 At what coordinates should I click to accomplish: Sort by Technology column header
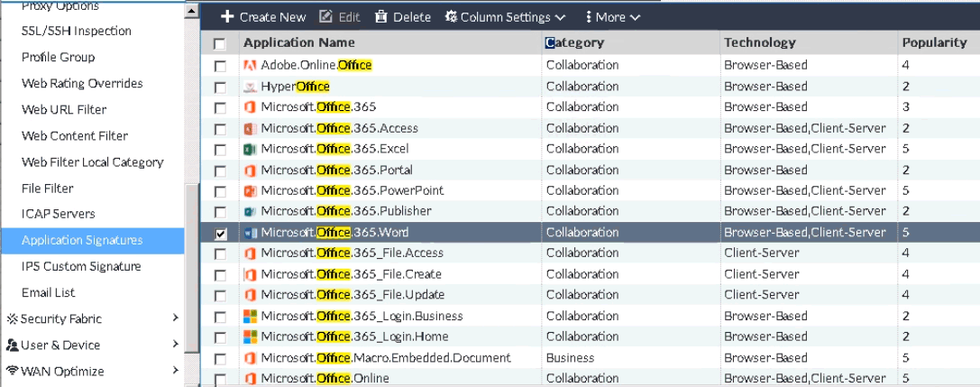(x=759, y=42)
